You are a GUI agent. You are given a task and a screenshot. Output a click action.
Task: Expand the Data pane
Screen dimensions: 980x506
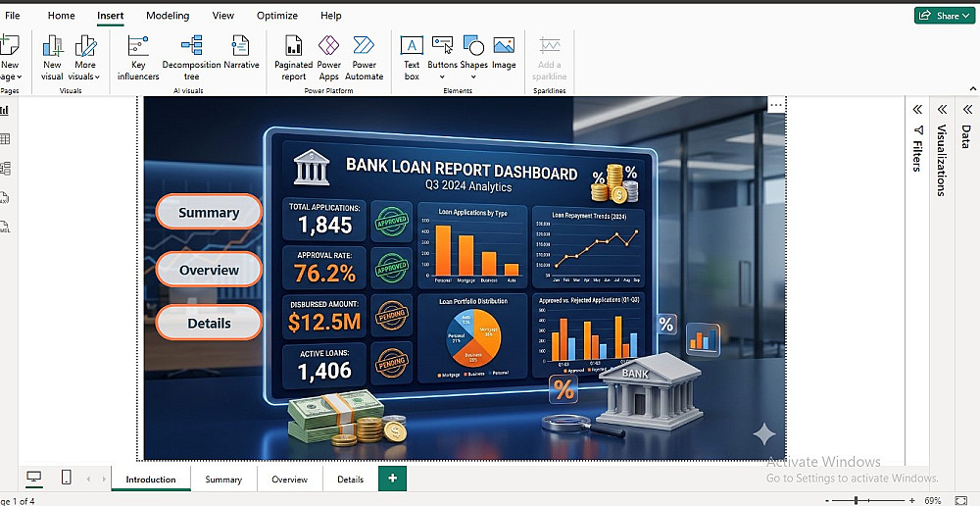pos(966,110)
